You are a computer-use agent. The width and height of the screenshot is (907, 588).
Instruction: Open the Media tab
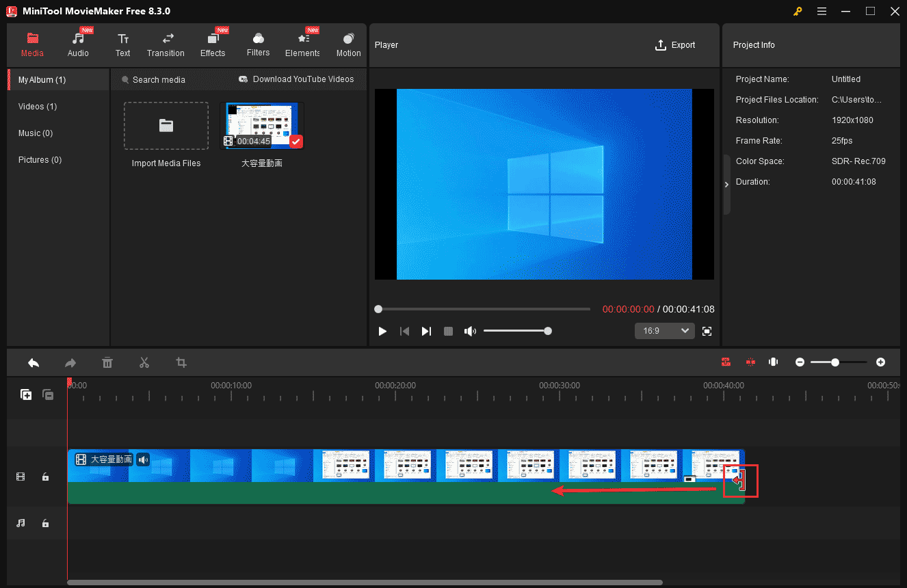point(32,45)
